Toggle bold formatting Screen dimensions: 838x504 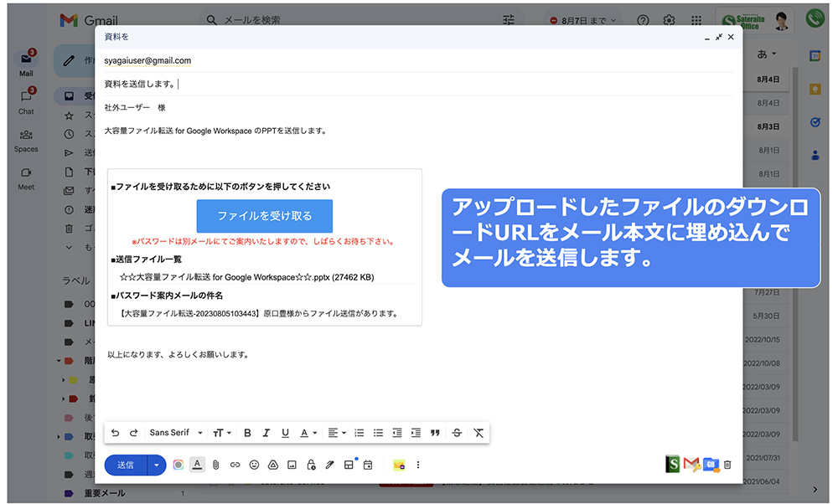click(x=247, y=433)
